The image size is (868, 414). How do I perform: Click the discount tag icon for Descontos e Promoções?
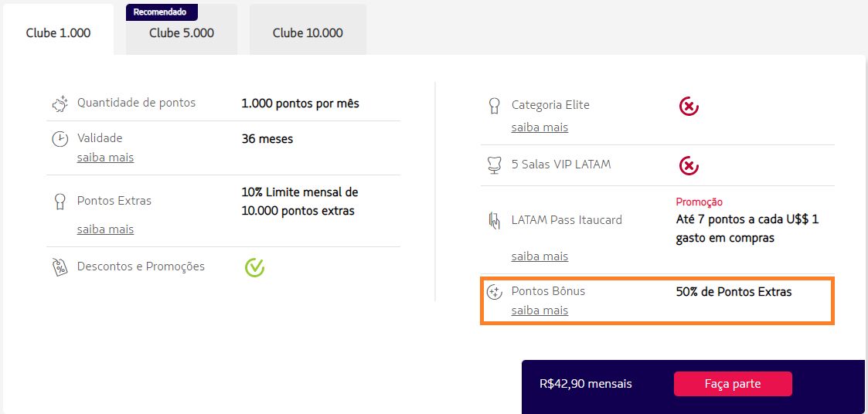pos(60,266)
